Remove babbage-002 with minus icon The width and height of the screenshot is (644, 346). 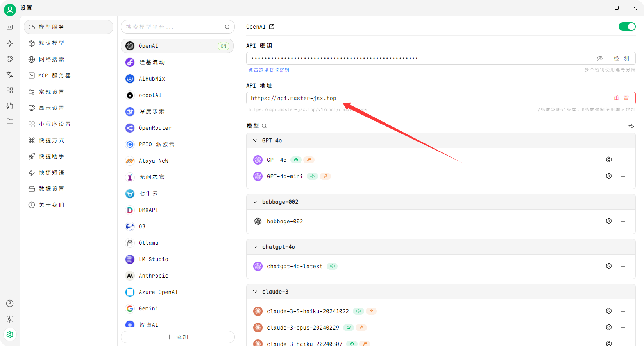coord(623,221)
